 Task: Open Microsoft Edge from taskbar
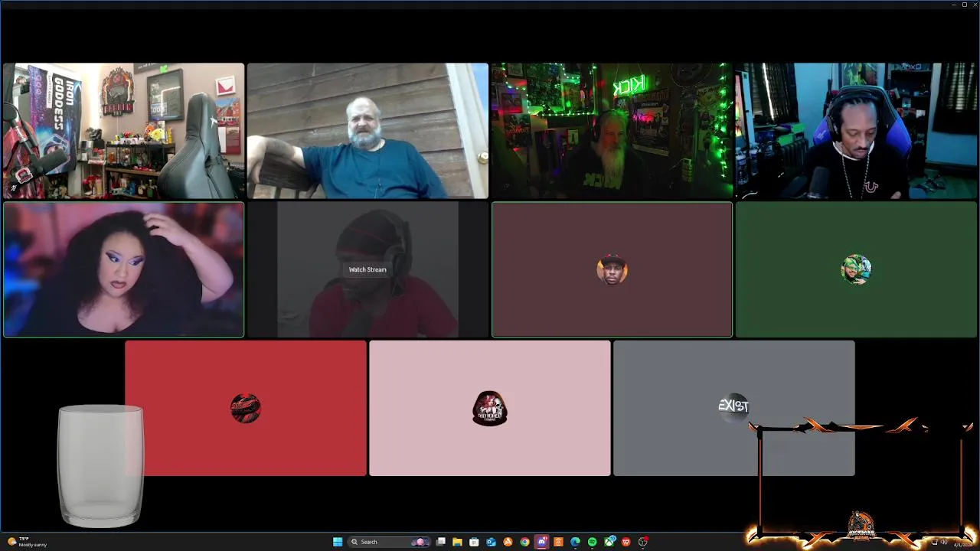(575, 542)
